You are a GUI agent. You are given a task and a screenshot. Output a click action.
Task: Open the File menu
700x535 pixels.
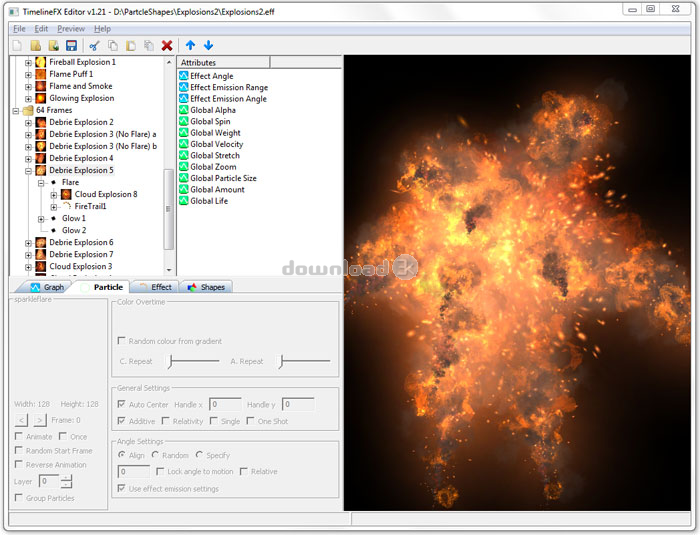coord(19,29)
